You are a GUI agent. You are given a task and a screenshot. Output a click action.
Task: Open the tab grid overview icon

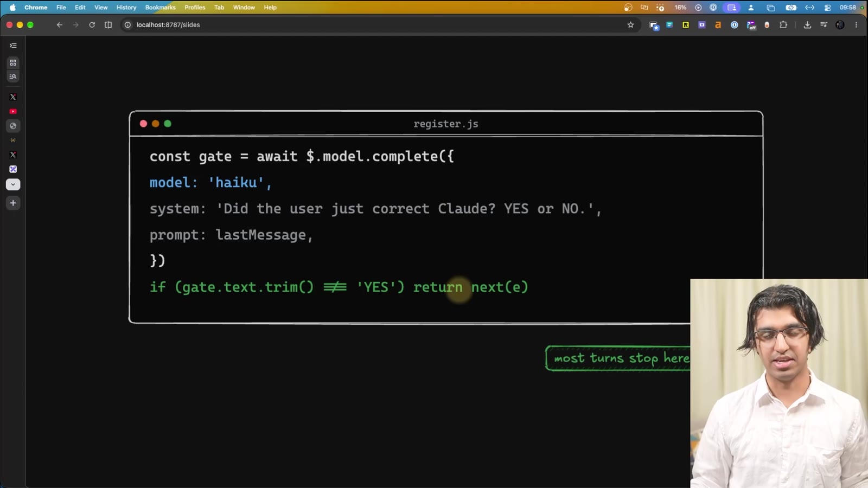coord(13,63)
